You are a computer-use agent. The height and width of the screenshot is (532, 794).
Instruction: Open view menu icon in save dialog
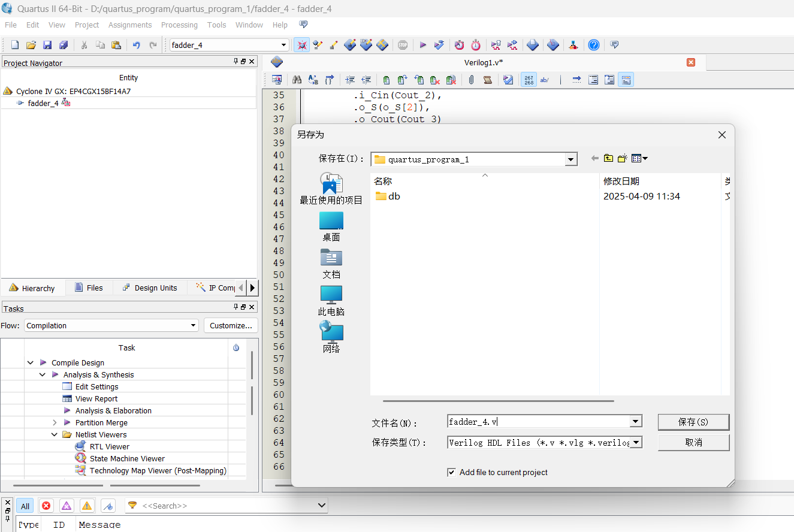coord(639,158)
